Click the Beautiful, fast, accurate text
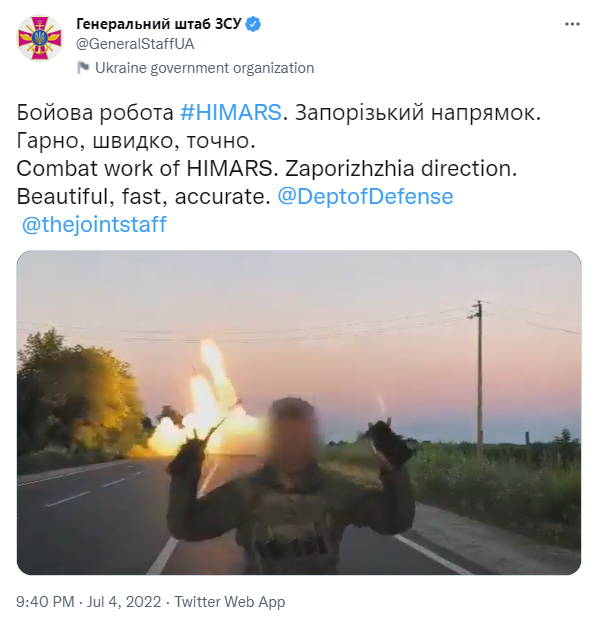 (144, 196)
